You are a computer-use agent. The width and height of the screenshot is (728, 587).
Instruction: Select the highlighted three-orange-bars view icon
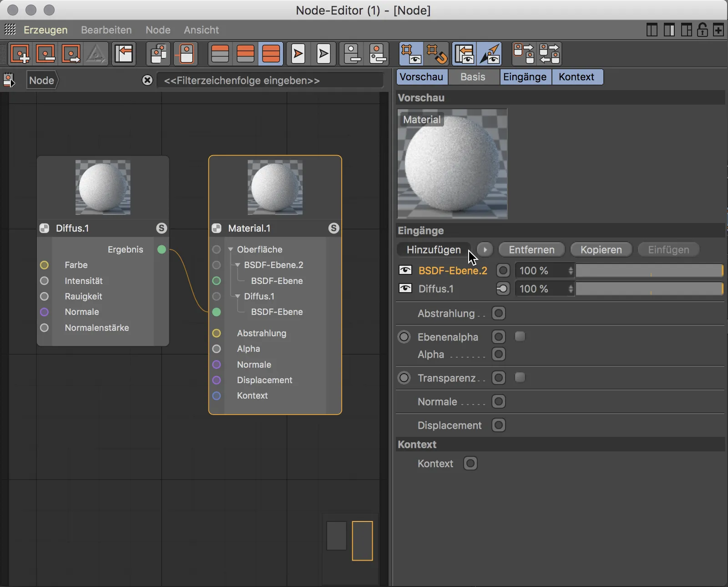click(x=271, y=54)
